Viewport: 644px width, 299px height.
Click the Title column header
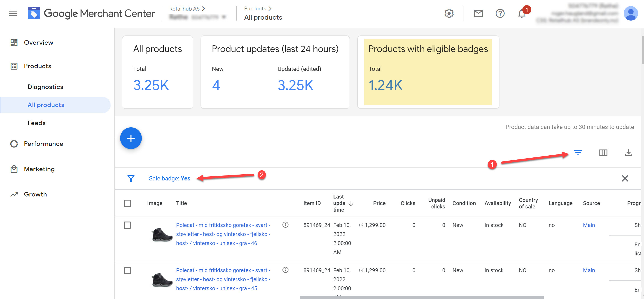[181, 203]
